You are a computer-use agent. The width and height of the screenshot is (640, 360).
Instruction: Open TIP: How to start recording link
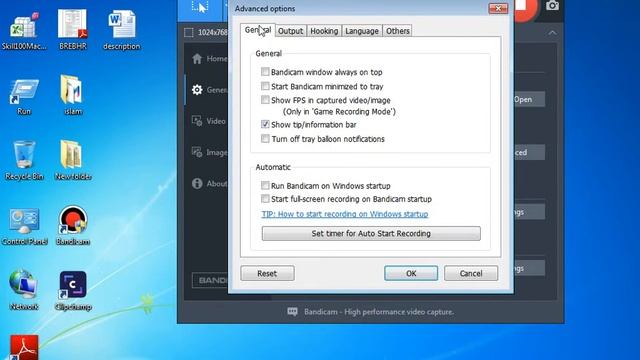pyautogui.click(x=345, y=214)
